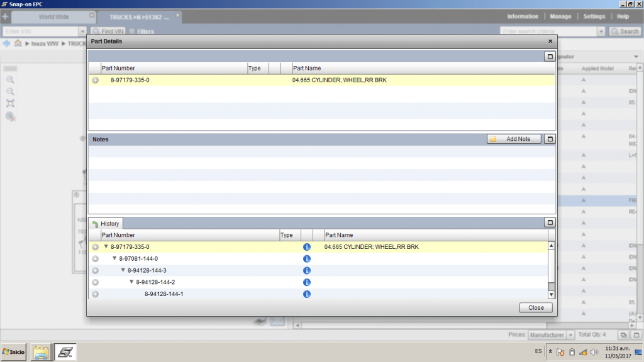Click History scrollbar down arrow

click(551, 295)
